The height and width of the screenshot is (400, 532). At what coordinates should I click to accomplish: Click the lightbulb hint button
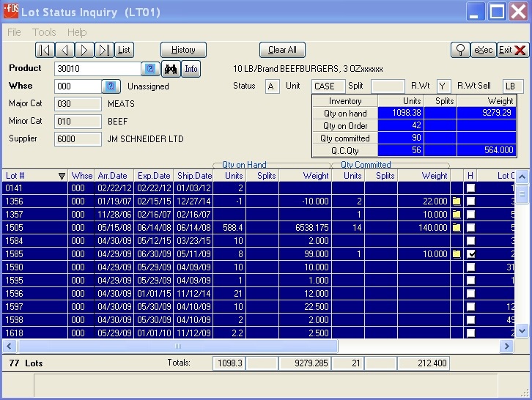point(460,51)
